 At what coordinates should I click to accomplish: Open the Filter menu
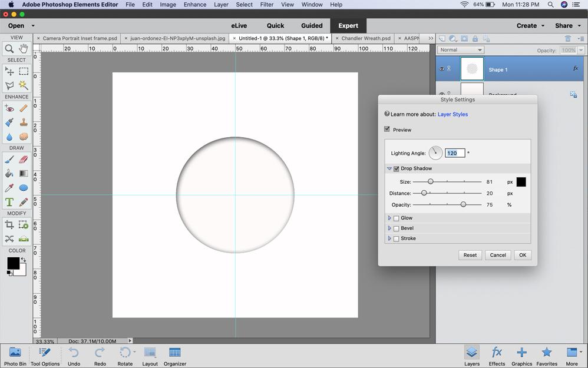pos(267,5)
